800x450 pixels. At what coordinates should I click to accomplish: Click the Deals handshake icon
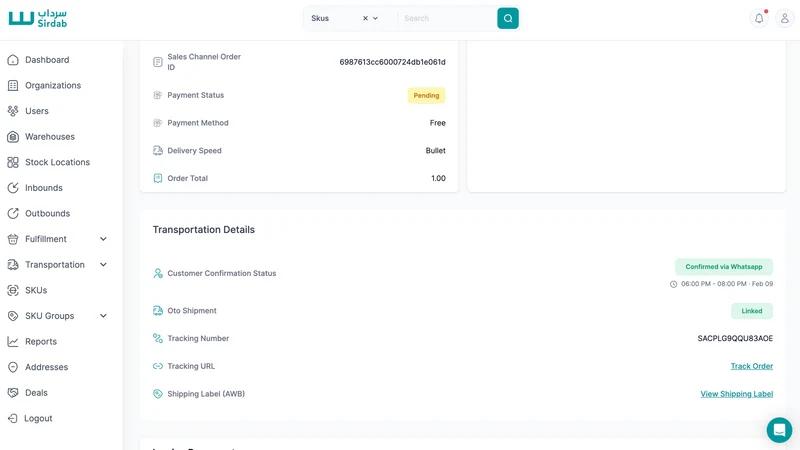13,392
